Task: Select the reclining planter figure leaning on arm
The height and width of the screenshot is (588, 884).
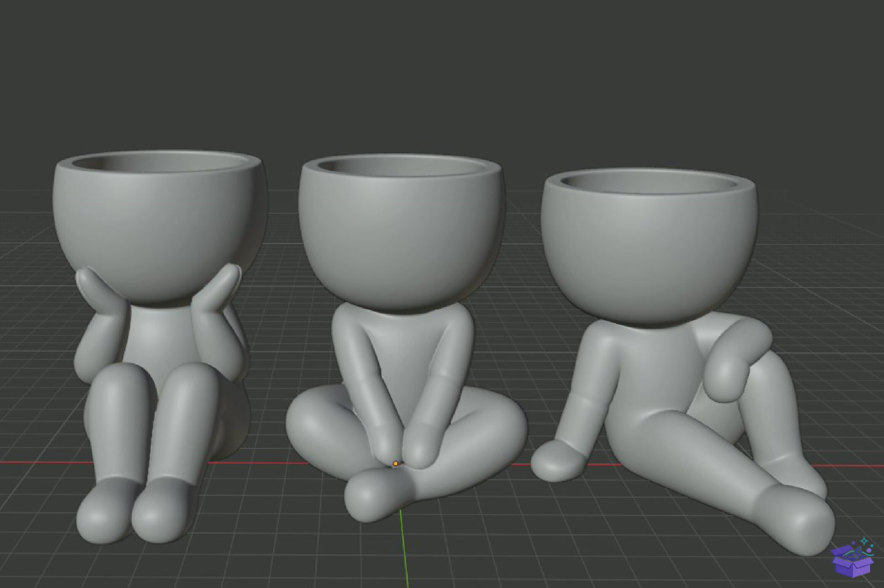Action: tap(683, 362)
